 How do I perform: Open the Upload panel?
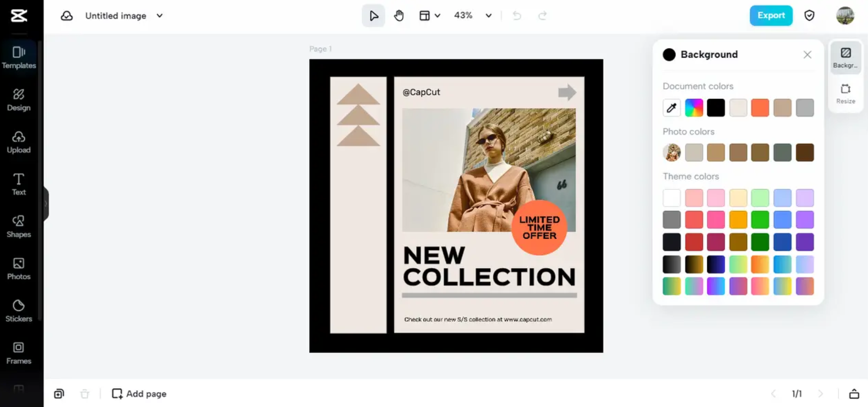click(x=19, y=142)
